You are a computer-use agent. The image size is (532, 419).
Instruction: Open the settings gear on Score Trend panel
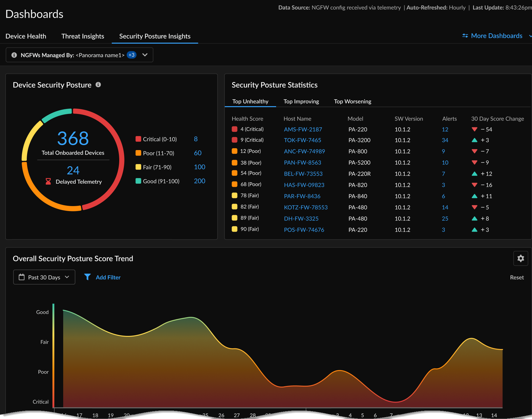[520, 258]
